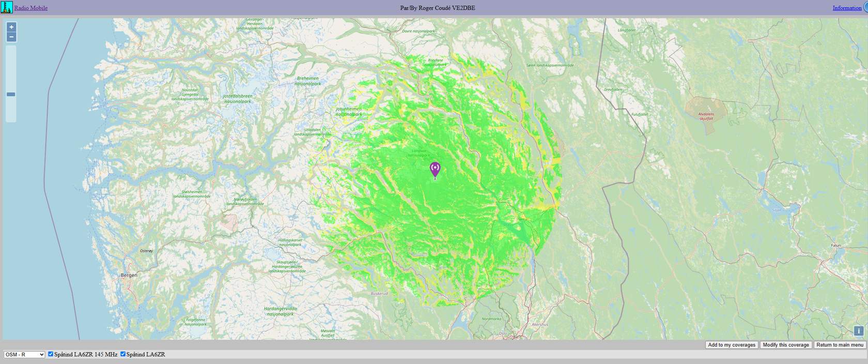The image size is (868, 364).
Task: Open the Radio Mobile link
Action: tap(31, 8)
